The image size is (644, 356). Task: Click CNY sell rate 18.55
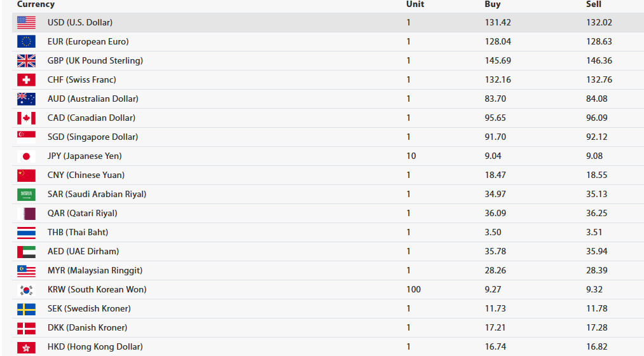(596, 175)
